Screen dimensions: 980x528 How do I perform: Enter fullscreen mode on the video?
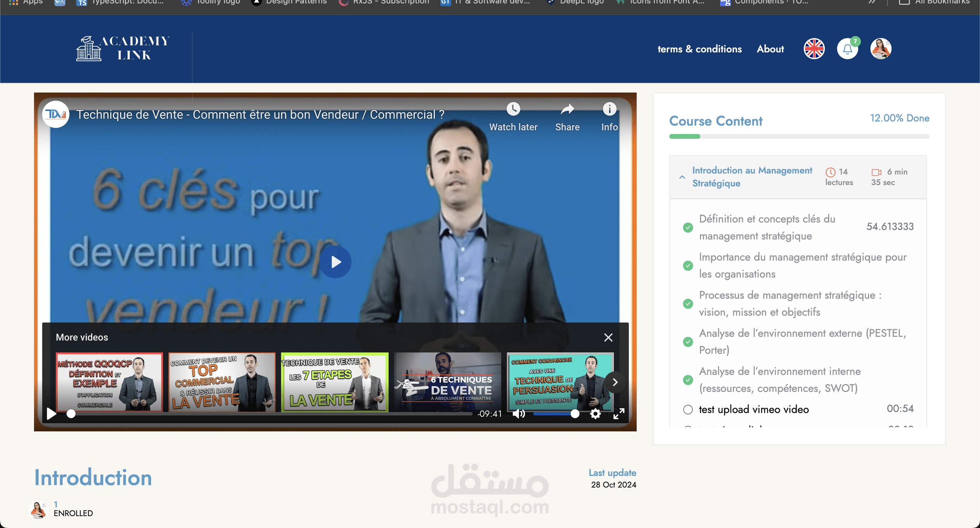(619, 413)
